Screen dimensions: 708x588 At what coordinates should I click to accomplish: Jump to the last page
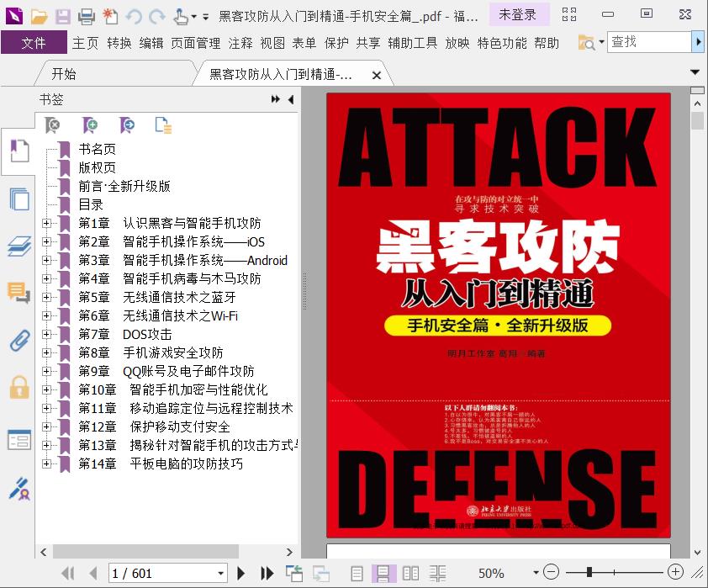pyautogui.click(x=267, y=573)
